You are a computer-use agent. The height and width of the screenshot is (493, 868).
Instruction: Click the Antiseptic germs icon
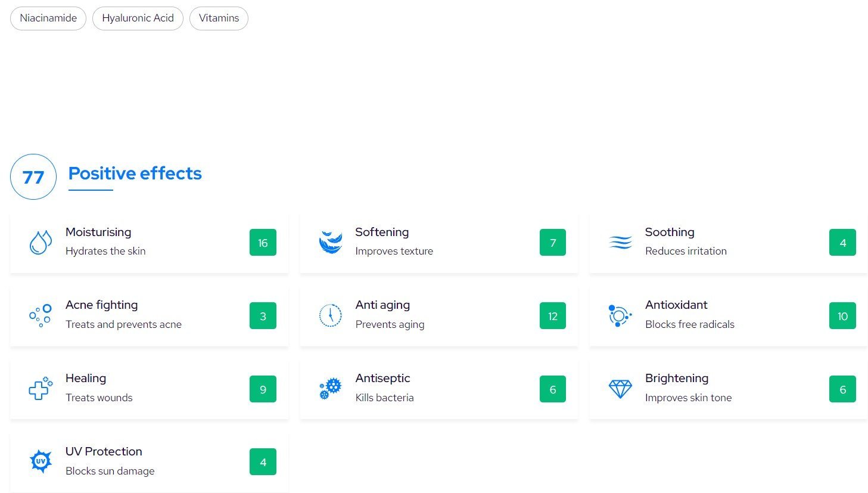pyautogui.click(x=330, y=389)
